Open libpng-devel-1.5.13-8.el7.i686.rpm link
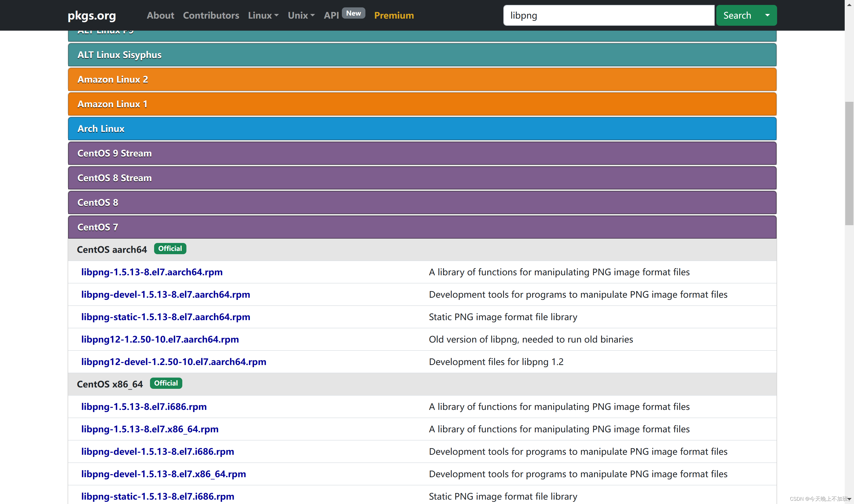Image resolution: width=854 pixels, height=504 pixels. 158,451
